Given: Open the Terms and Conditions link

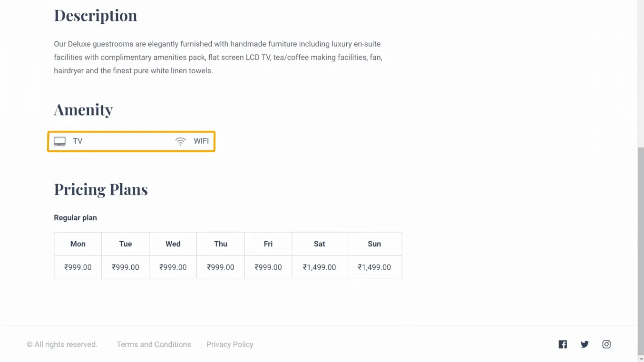Looking at the screenshot, I should (154, 344).
